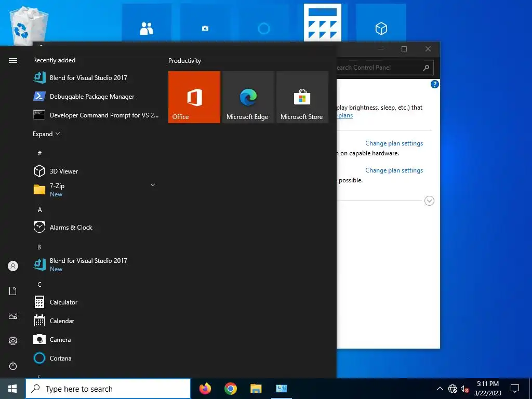532x399 pixels.
Task: Open Recycle Bin on desktop
Action: click(x=28, y=25)
